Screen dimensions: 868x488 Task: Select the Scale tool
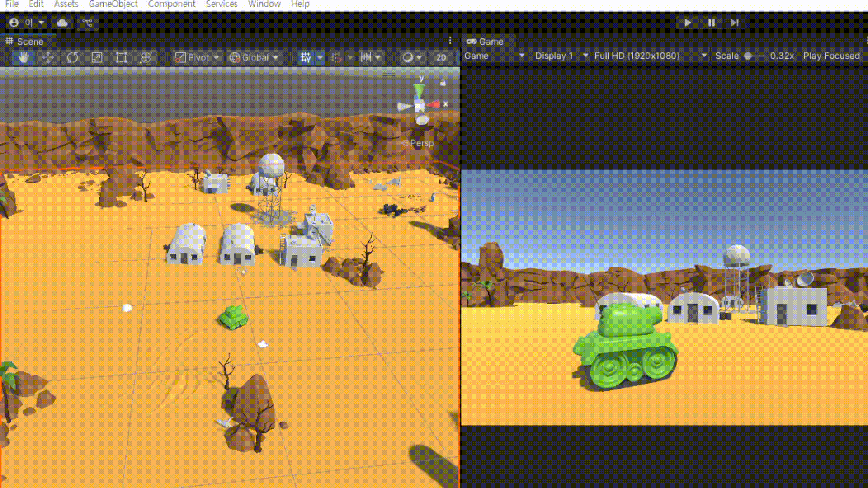tap(97, 57)
